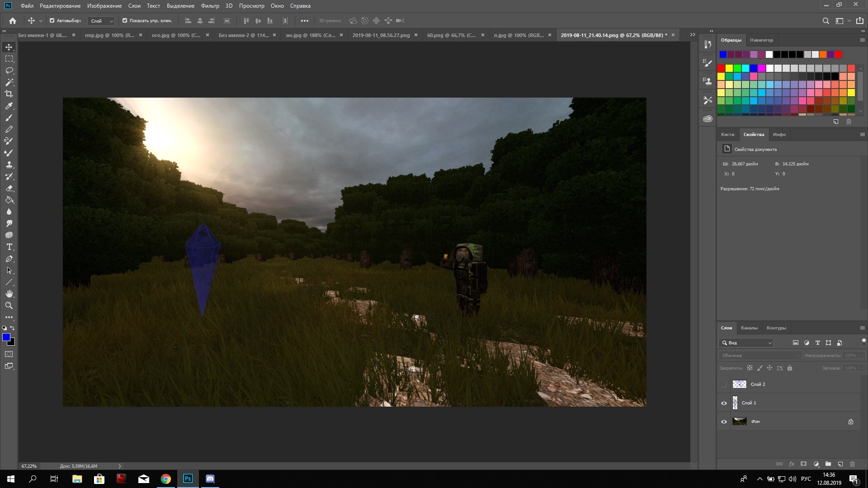Click the blue foreground color swatch

coord(6,337)
